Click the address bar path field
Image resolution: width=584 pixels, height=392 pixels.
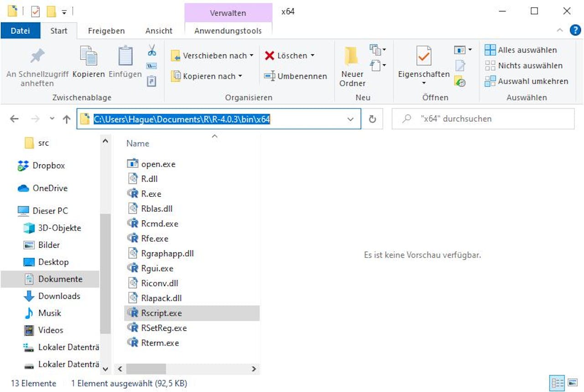pos(219,119)
